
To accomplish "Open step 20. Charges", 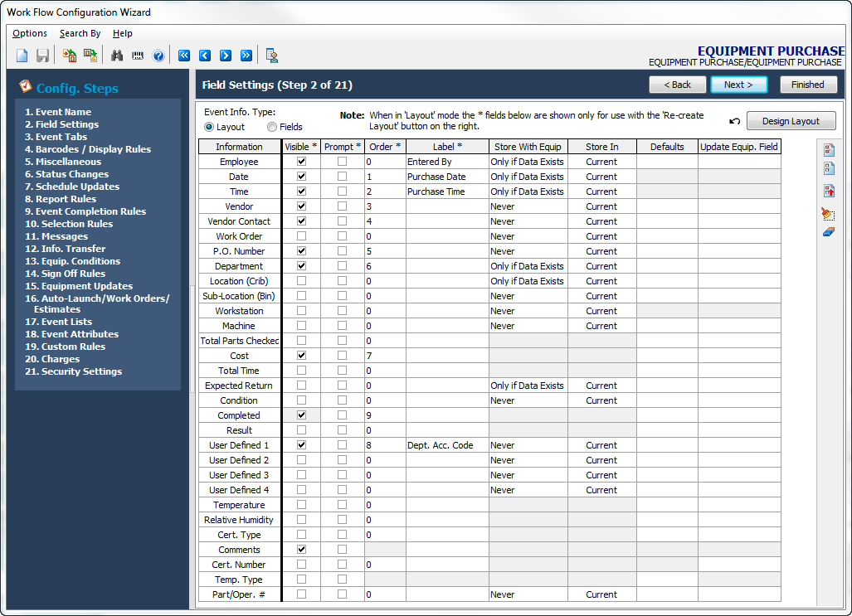I will (x=52, y=359).
